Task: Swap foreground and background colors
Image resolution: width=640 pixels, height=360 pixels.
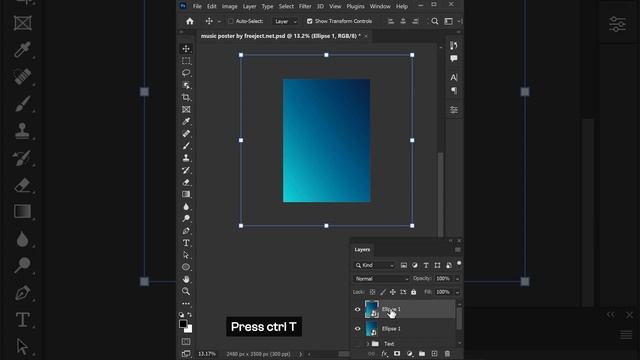Action: 189,315
